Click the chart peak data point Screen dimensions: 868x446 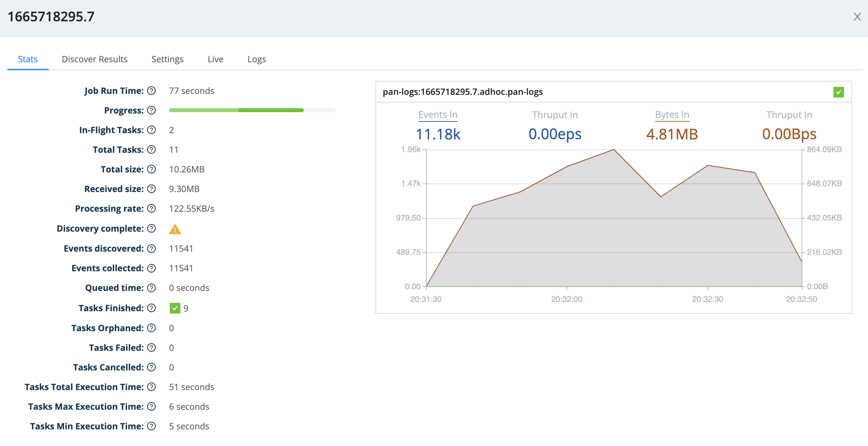coord(614,149)
